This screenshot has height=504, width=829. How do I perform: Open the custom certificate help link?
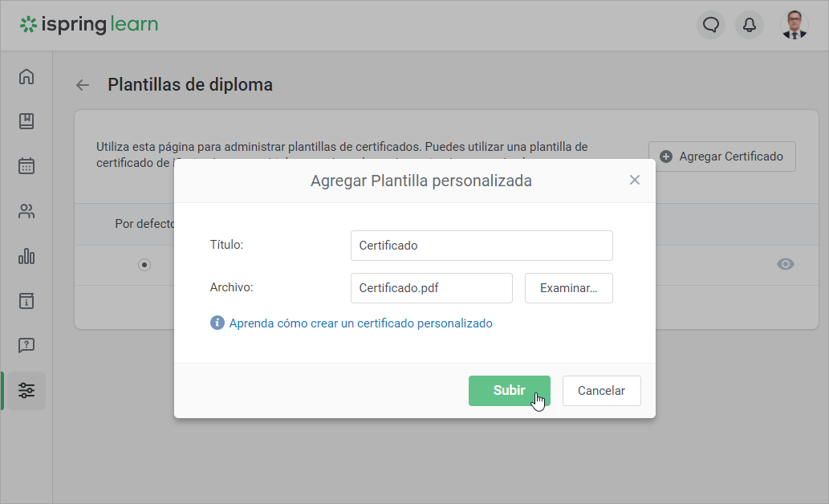(360, 323)
